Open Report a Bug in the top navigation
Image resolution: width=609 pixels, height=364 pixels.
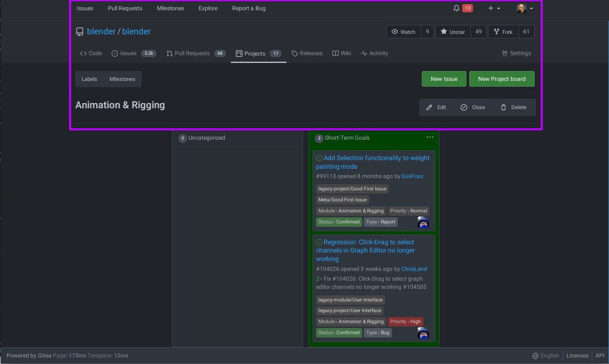249,8
